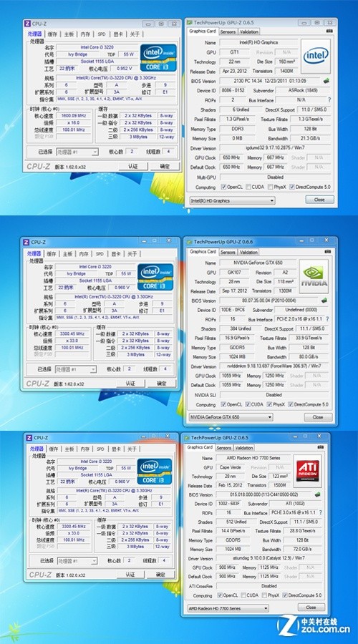Click the core voltage value 0.952 V

(x=124, y=69)
